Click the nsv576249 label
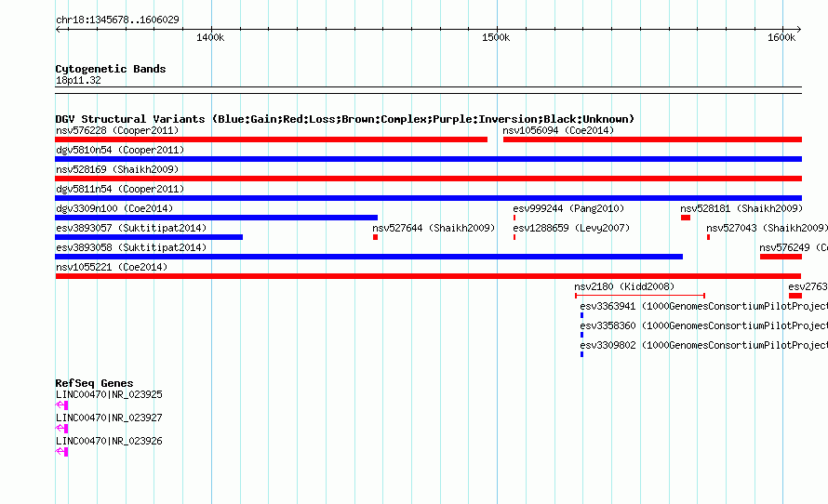 (794, 247)
